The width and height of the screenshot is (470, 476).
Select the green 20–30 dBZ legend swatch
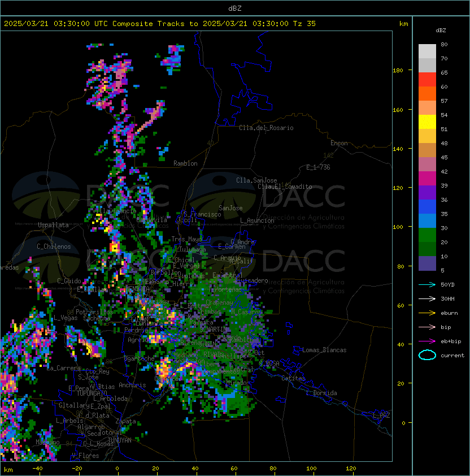tap(427, 235)
